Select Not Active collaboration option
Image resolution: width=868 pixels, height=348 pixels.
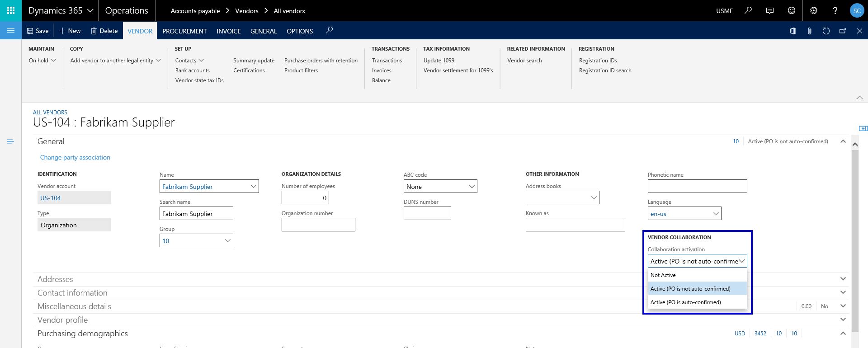click(x=697, y=275)
